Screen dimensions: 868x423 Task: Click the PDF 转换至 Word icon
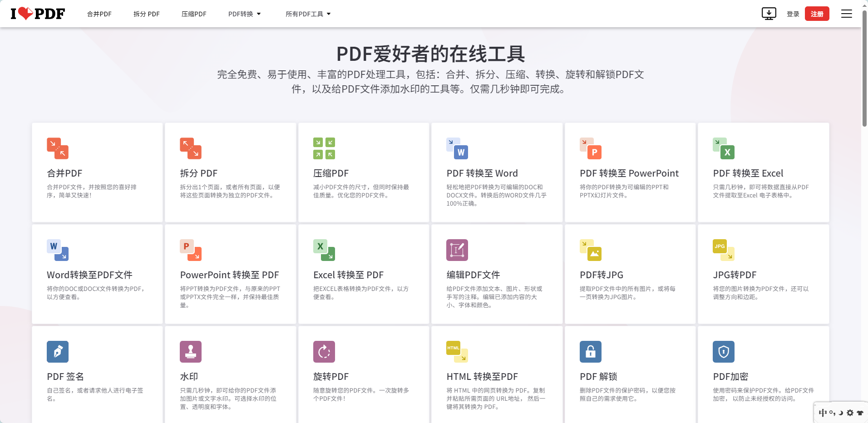[x=457, y=148]
